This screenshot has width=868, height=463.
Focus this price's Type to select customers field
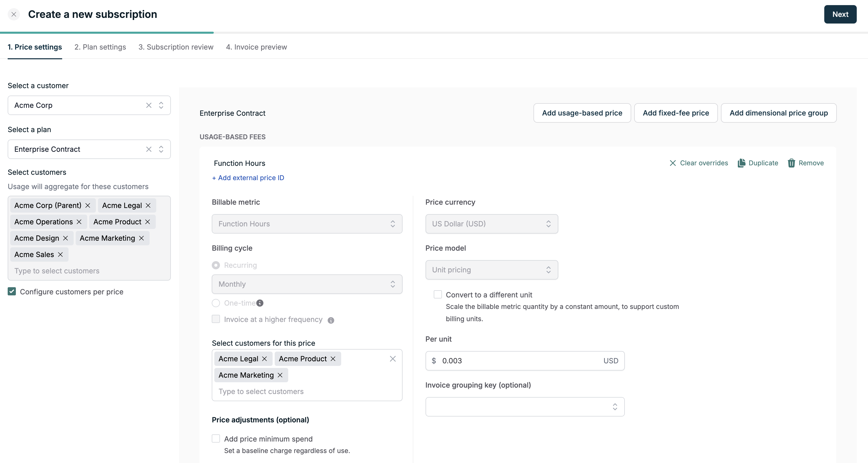tap(307, 391)
